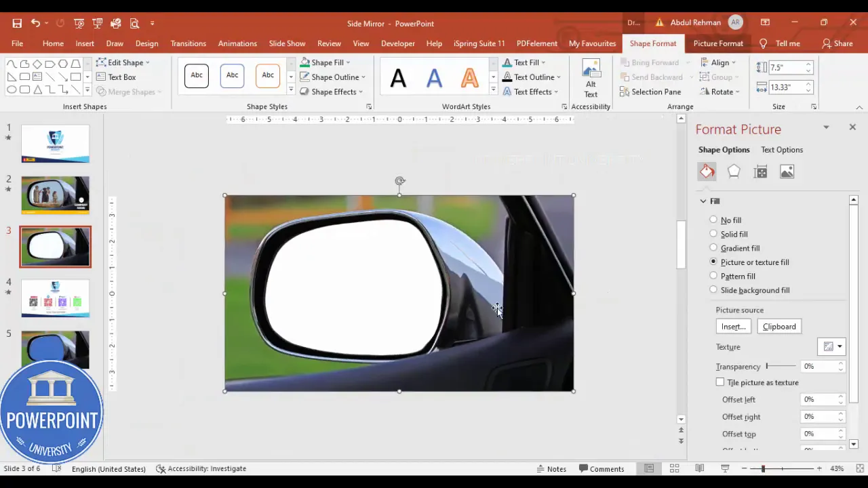The width and height of the screenshot is (868, 488).
Task: Open the Rotate dropdown
Action: [x=719, y=91]
